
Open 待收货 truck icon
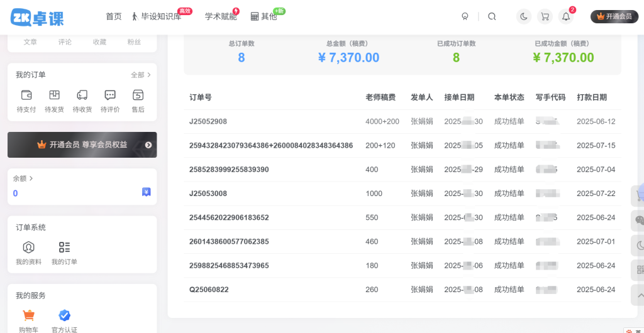click(82, 95)
